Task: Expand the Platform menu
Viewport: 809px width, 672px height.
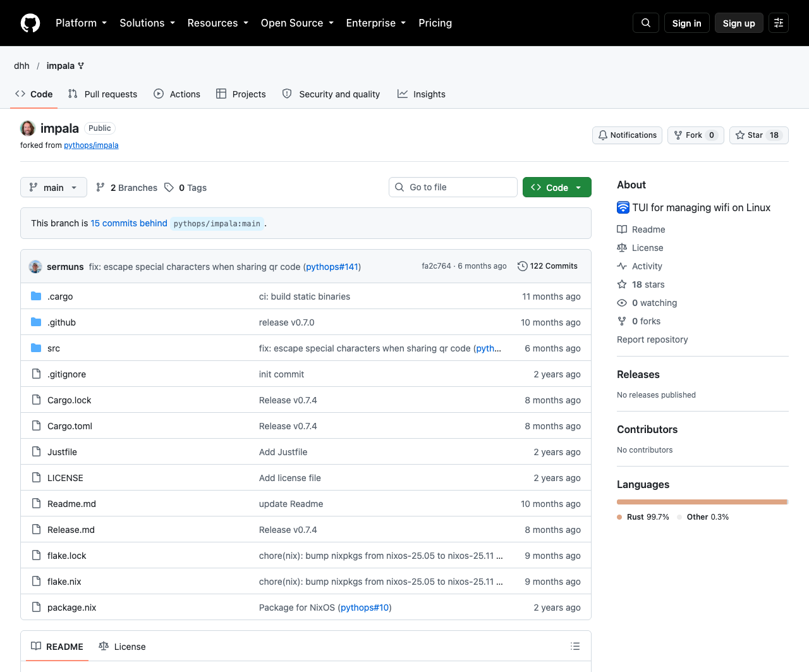Action: [x=81, y=23]
